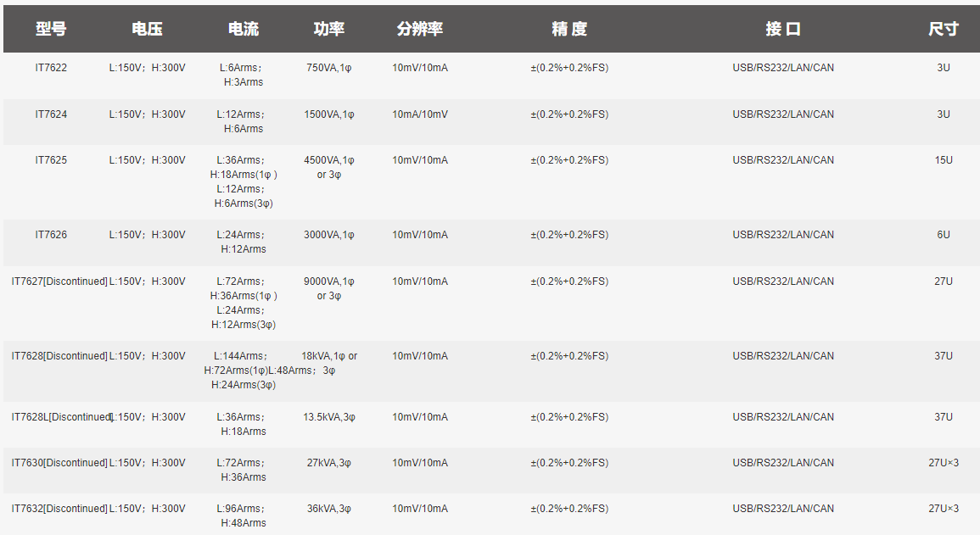Click the "18kVA,1φ or 3φ" power cell

(329, 363)
